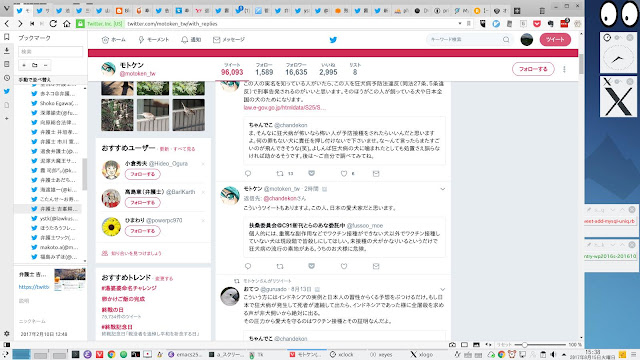Open the Twitter web panel in sidebar
640x360 pixels.
click(x=7, y=91)
